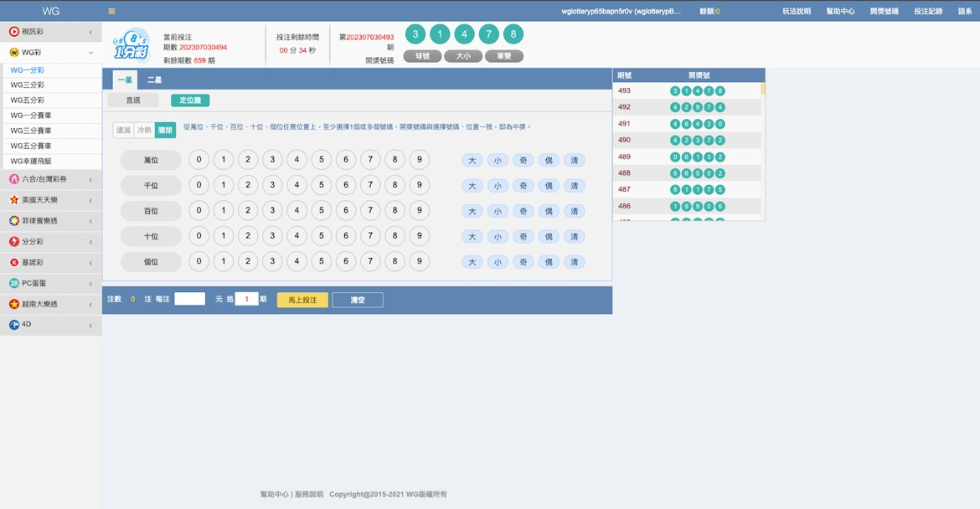The width and height of the screenshot is (980, 509).
Task: Click the 菲律賓樂透 sidebar icon
Action: 14,221
